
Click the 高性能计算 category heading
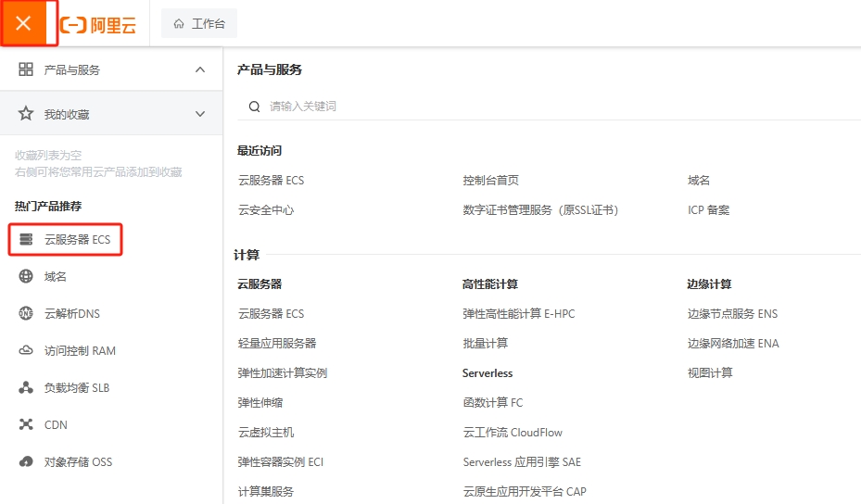[x=489, y=283]
